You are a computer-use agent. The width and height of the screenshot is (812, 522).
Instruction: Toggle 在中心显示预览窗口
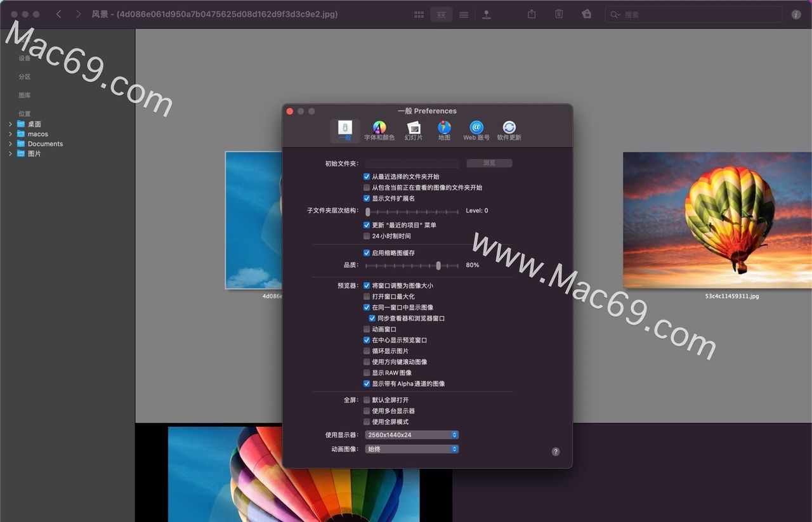pos(367,340)
